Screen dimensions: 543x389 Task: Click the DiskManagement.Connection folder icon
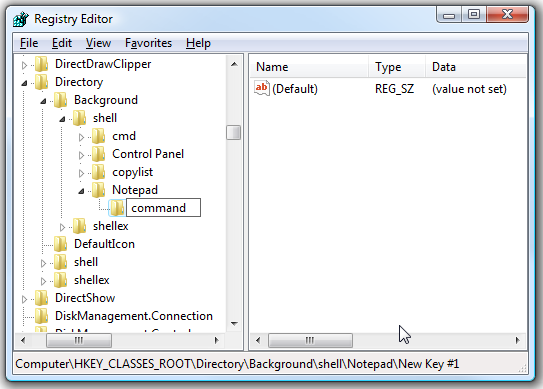[x=42, y=316]
